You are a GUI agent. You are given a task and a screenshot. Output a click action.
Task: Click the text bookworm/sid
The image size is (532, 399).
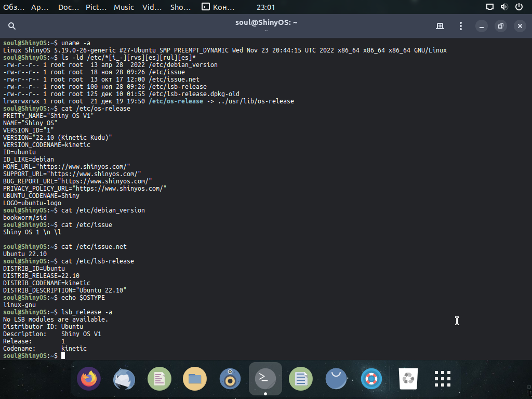(25, 218)
